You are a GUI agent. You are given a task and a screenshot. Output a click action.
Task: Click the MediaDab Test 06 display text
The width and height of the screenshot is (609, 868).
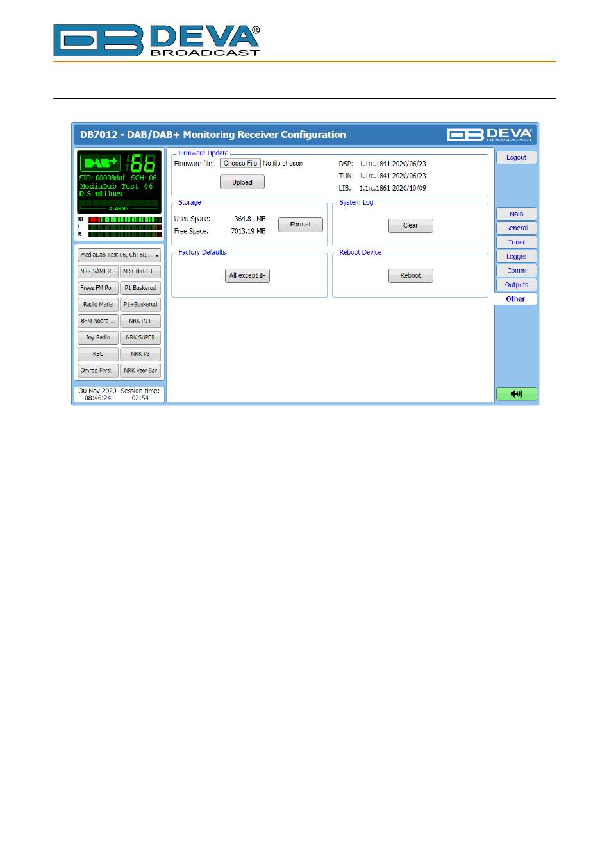(116, 186)
